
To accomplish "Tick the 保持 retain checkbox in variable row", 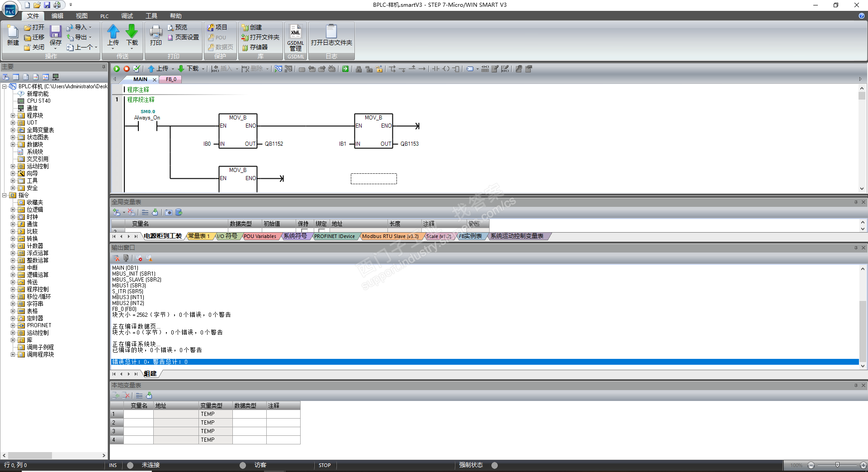I will click(x=305, y=231).
